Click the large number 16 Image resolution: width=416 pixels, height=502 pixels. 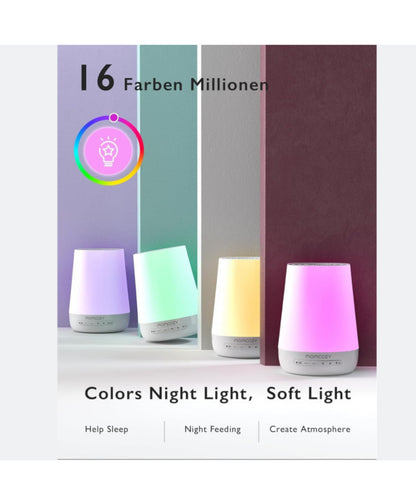[x=97, y=78]
